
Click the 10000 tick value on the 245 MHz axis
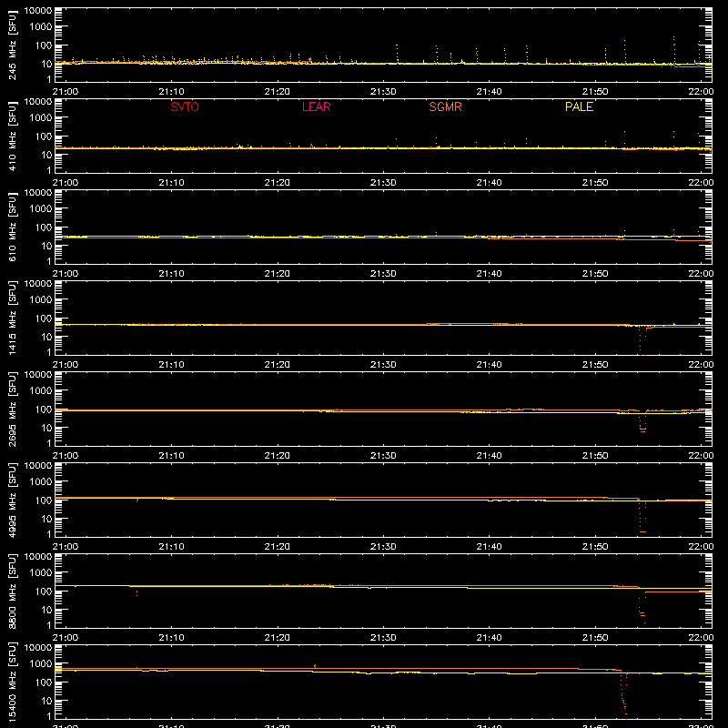pyautogui.click(x=38, y=11)
